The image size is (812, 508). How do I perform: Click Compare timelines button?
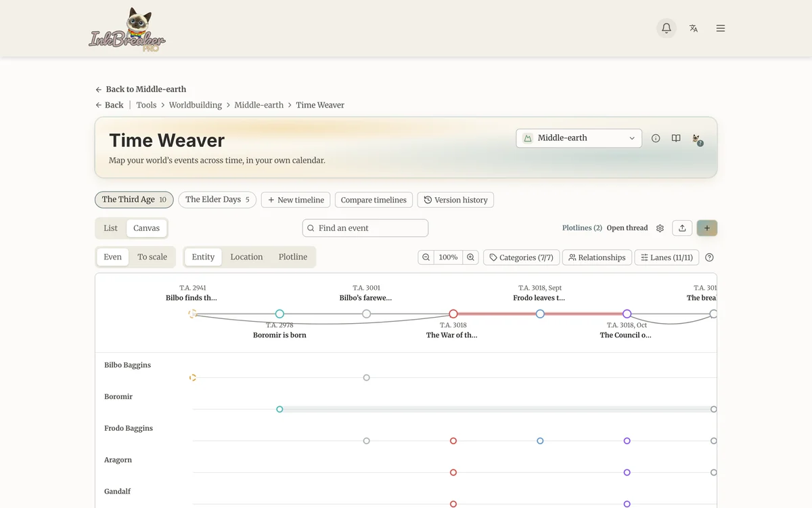[374, 200]
